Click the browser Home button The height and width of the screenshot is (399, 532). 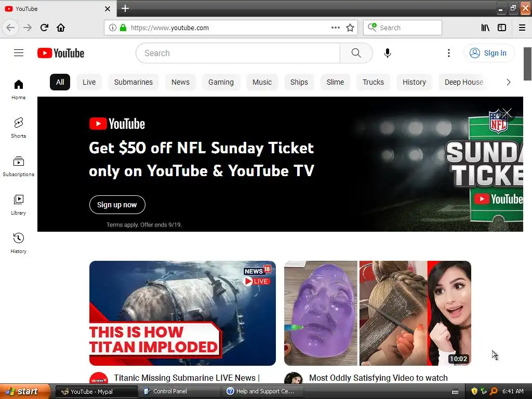click(x=61, y=28)
